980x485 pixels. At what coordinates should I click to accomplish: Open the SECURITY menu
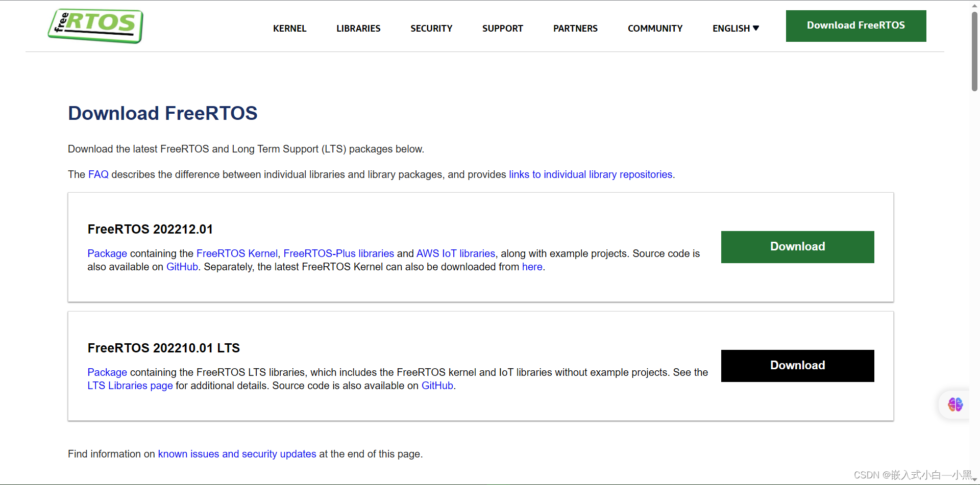(431, 29)
